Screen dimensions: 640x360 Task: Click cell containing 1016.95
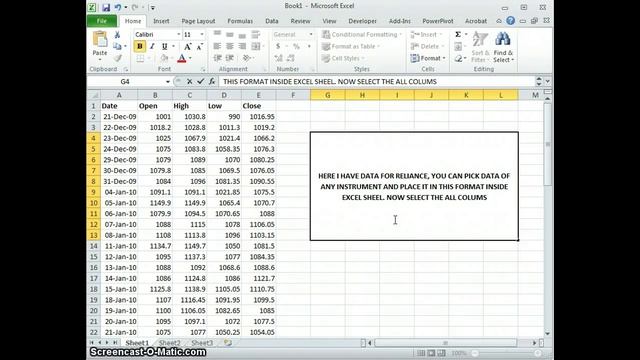[259, 117]
